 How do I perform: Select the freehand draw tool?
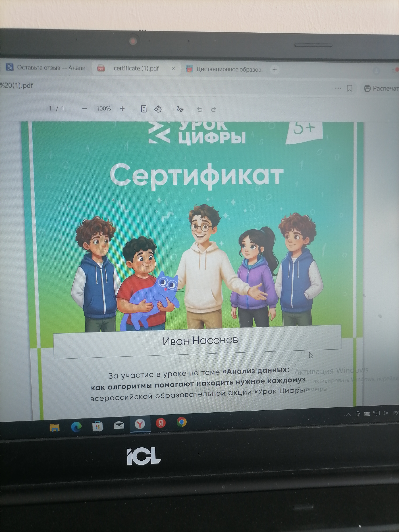coord(180,109)
